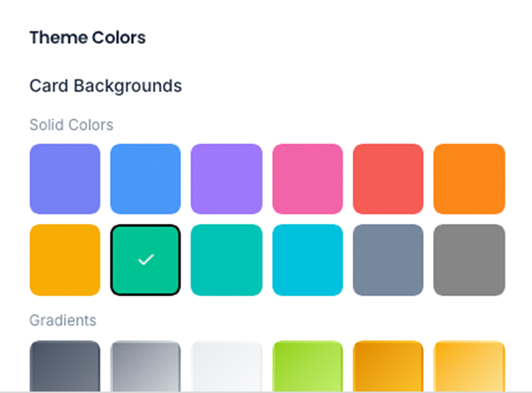Click the selected green swatch with checkmark
The height and width of the screenshot is (393, 532).
click(145, 260)
